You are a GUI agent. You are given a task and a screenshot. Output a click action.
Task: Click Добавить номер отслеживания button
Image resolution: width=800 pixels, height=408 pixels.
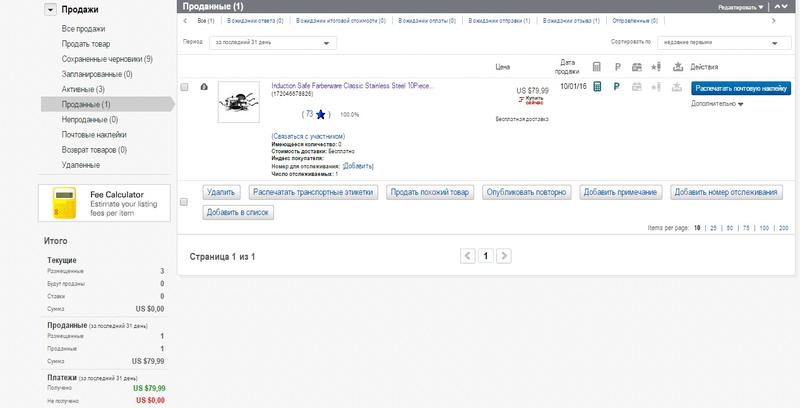coord(726,192)
